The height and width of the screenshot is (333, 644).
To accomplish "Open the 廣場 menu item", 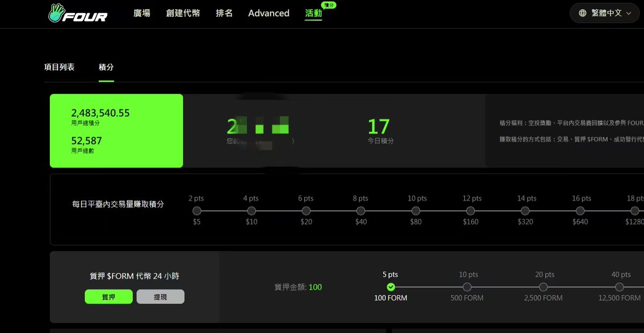I will click(x=142, y=13).
